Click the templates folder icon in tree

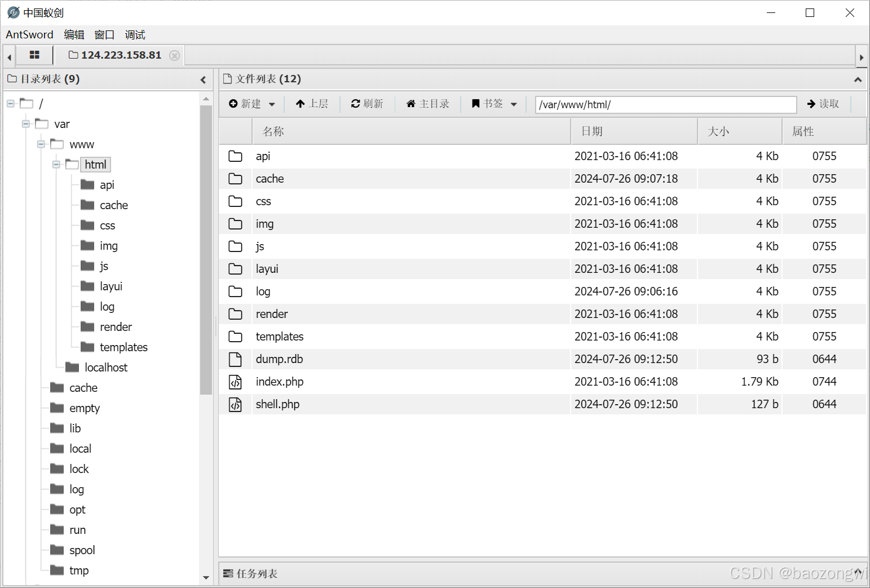coord(87,347)
